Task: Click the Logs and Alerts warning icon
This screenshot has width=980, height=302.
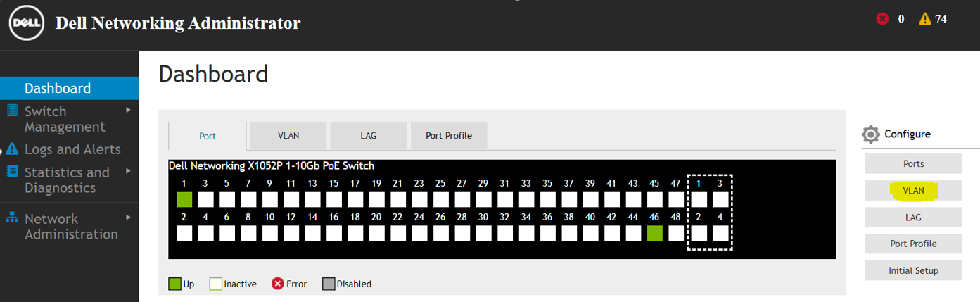Action: pos(11,149)
